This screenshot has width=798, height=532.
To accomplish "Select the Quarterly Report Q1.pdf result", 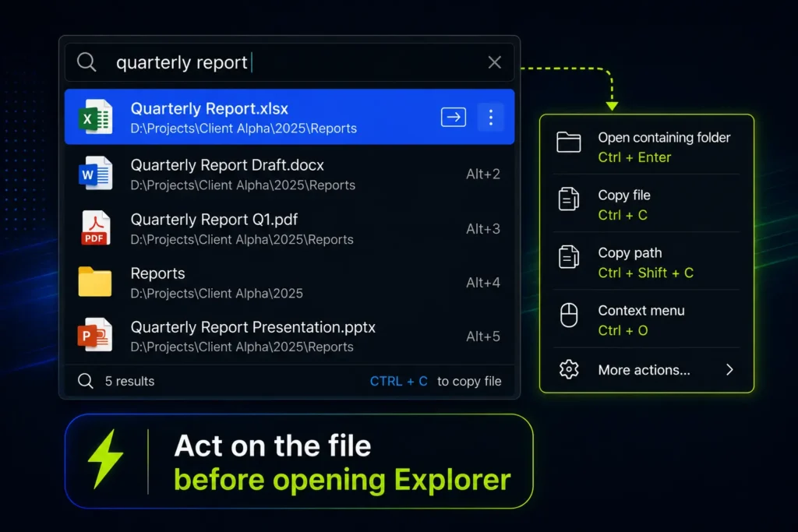I will (289, 228).
